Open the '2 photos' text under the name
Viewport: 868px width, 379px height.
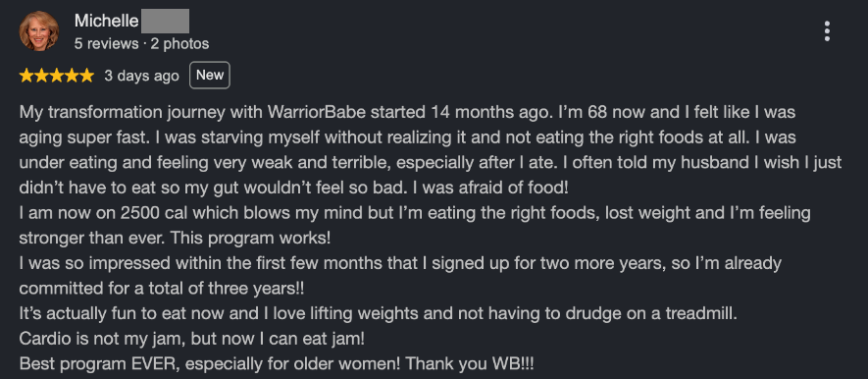tap(179, 44)
